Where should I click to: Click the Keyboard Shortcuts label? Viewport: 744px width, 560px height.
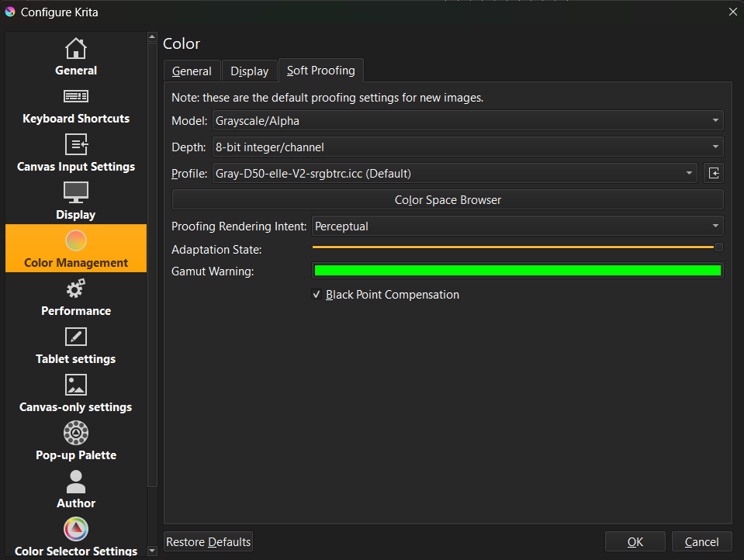coord(76,119)
